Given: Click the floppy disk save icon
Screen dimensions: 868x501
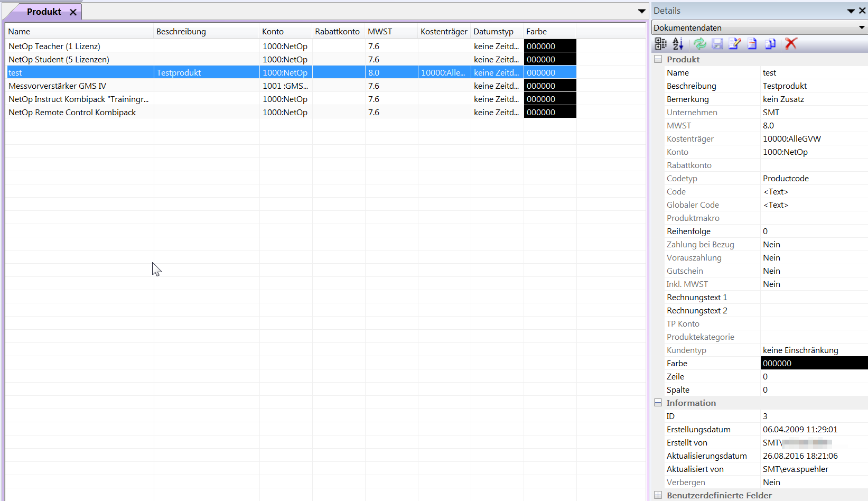Looking at the screenshot, I should 717,44.
